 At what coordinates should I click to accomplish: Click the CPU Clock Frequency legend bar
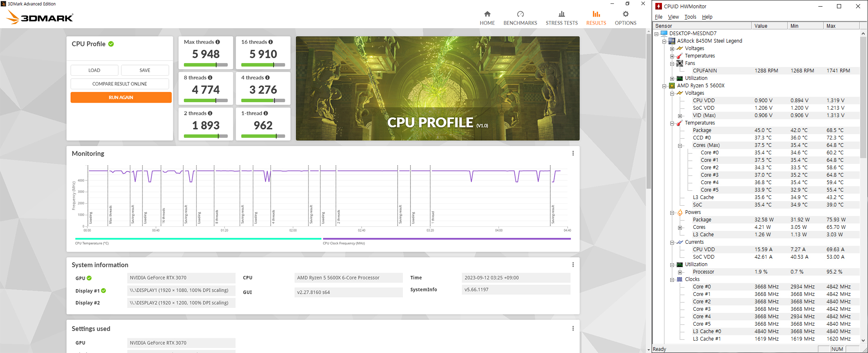(x=446, y=239)
